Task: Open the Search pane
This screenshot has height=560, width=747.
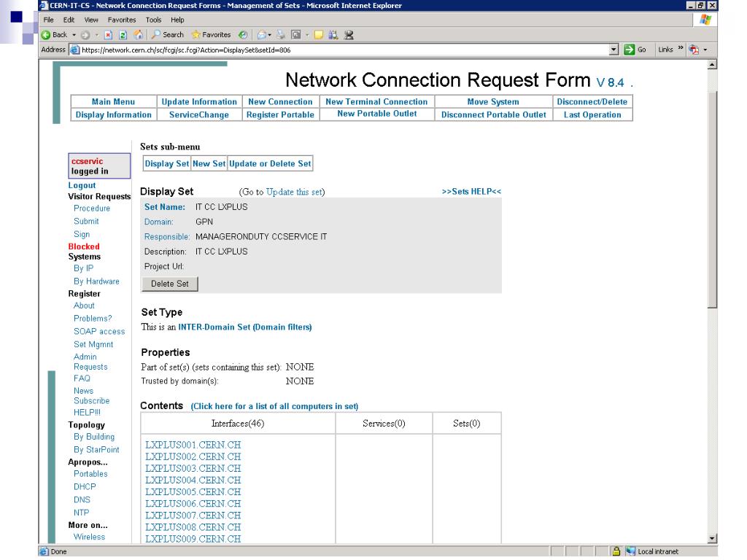Action: 167,35
